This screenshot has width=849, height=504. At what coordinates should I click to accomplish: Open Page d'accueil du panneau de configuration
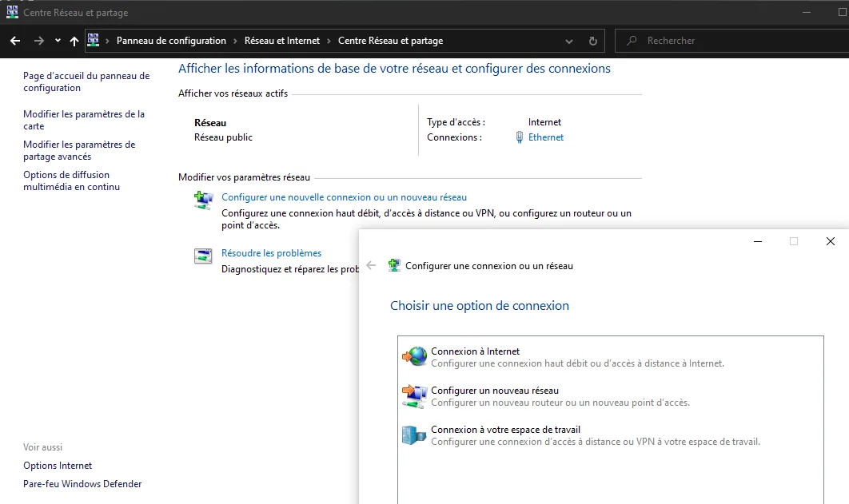86,81
